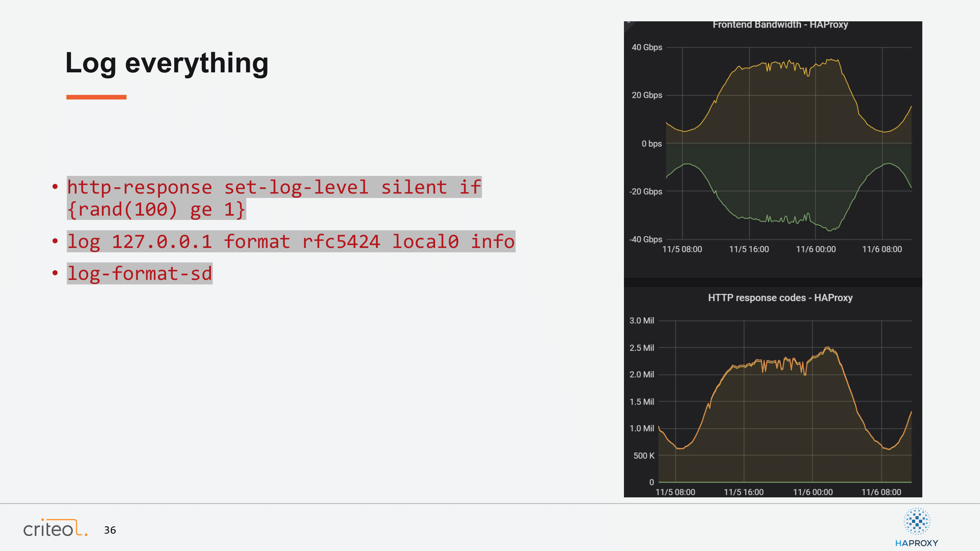Click '11/6 08:00' on the bandwidth chart

(882, 249)
